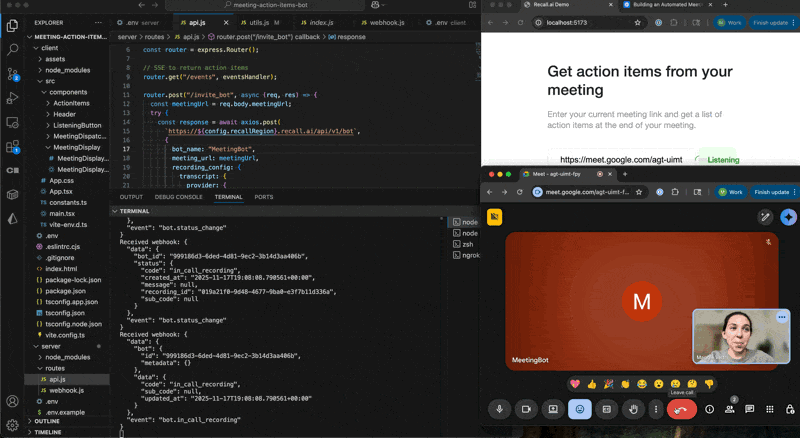The image size is (800, 438).
Task: Open the Search view in VS Code
Action: tap(12, 50)
